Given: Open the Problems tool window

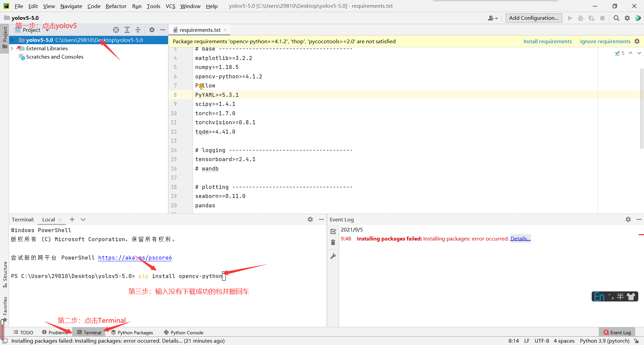Looking at the screenshot, I should [x=55, y=332].
